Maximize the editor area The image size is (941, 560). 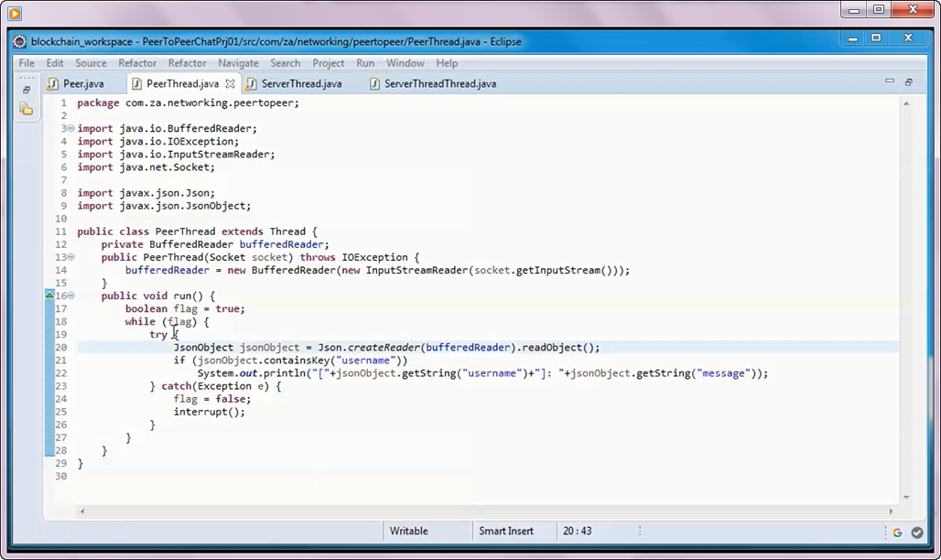(907, 81)
